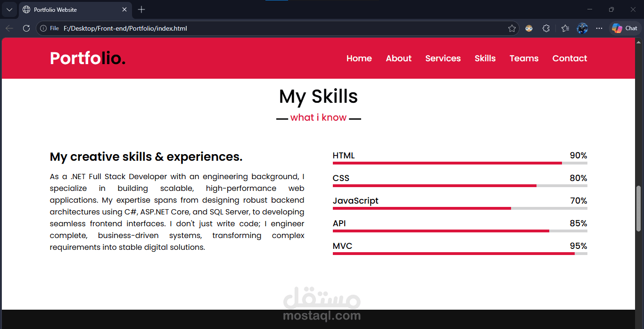Image resolution: width=644 pixels, height=329 pixels.
Task: Click the "90%" HTML value
Action: (x=578, y=156)
